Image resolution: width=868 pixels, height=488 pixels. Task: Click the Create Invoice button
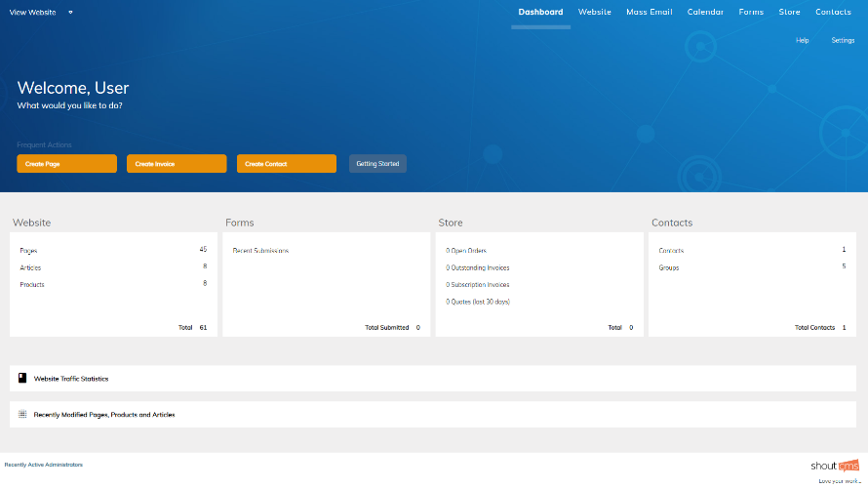coord(177,163)
